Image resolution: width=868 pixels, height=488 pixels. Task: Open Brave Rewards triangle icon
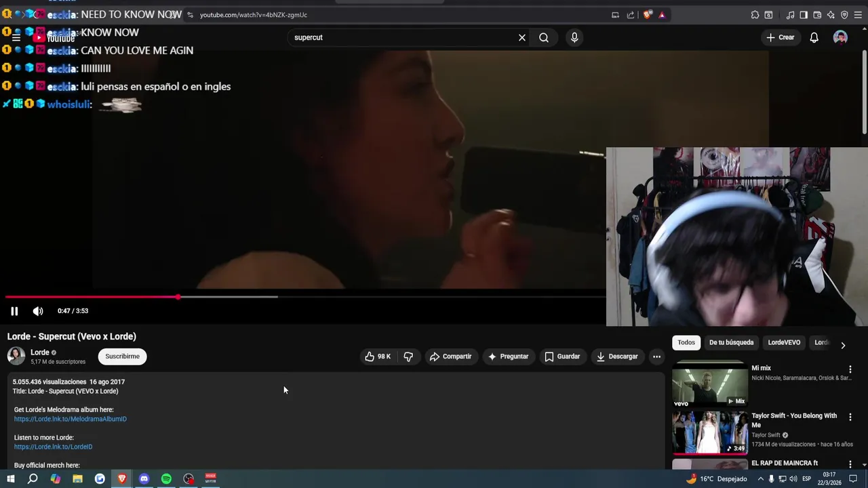(662, 15)
